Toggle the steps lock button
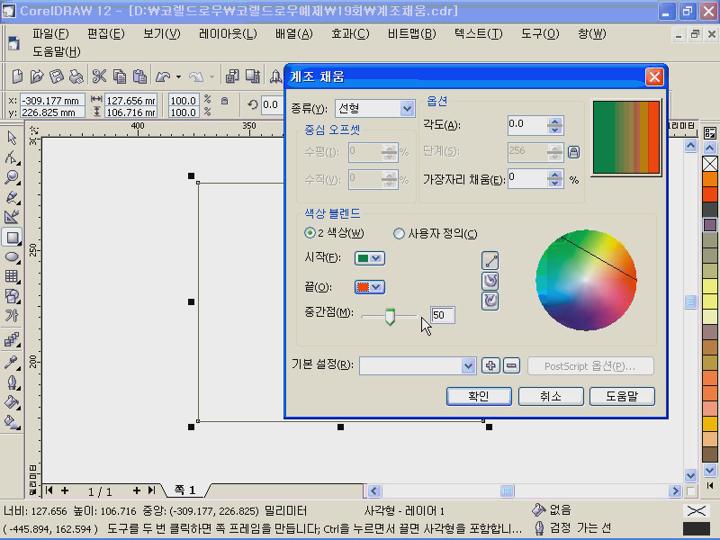This screenshot has width=720, height=540. [x=573, y=152]
